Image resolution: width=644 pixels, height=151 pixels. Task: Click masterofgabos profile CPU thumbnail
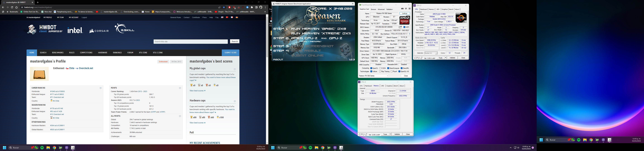39,74
